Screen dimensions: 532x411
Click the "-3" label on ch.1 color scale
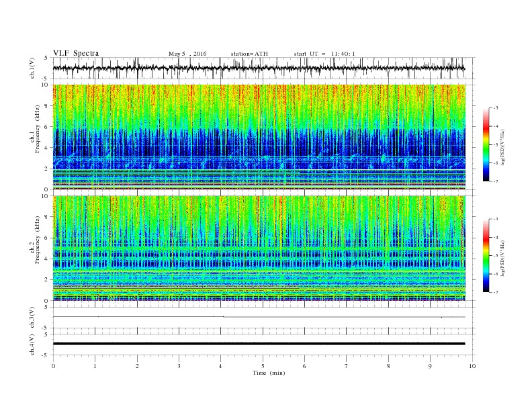click(496, 108)
